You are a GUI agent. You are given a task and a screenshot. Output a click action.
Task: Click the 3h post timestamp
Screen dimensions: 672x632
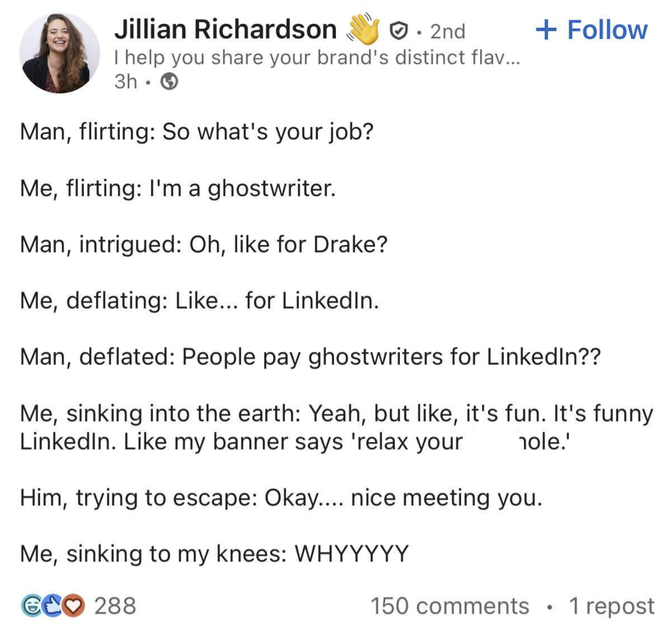126,82
